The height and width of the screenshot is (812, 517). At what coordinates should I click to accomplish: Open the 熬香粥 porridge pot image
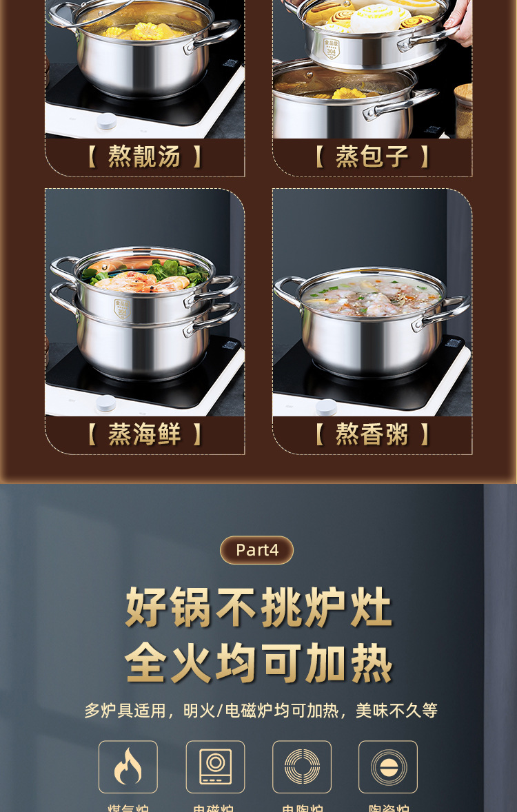(x=372, y=303)
